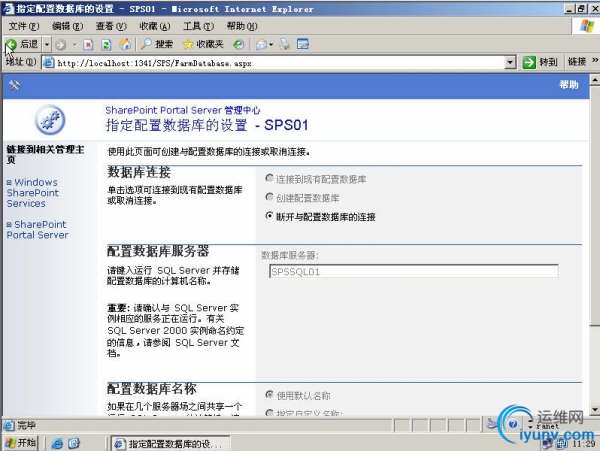Click the Edit page icon in toolbar

303,44
